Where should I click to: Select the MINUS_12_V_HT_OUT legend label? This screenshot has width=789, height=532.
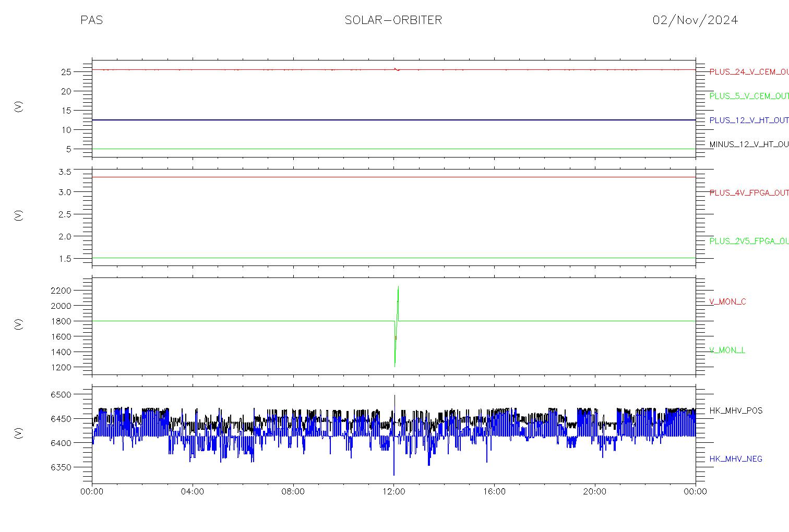click(749, 144)
